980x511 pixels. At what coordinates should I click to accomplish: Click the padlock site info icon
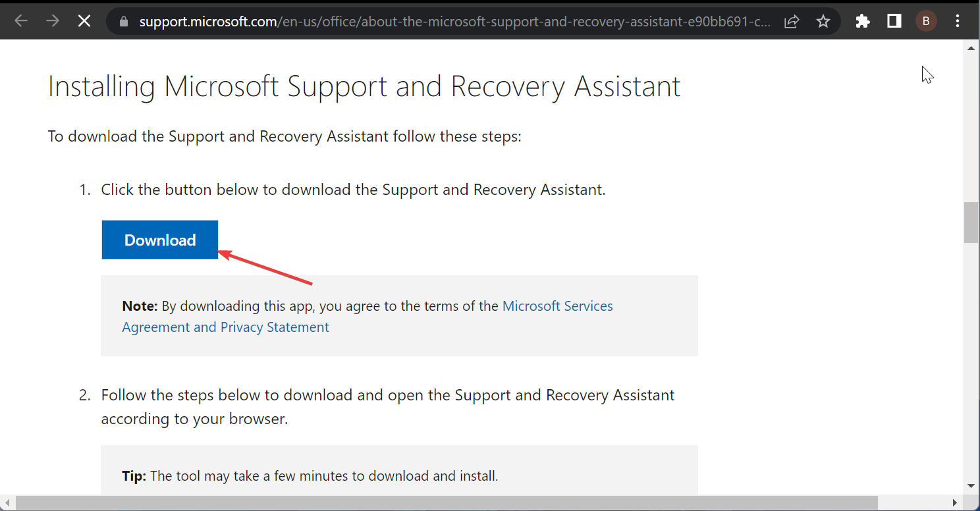coord(122,22)
